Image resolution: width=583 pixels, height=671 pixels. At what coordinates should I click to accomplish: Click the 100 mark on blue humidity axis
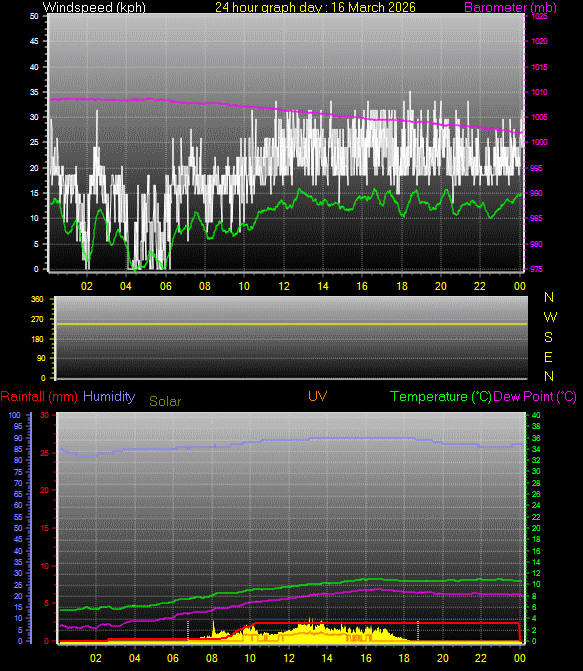[x=14, y=415]
